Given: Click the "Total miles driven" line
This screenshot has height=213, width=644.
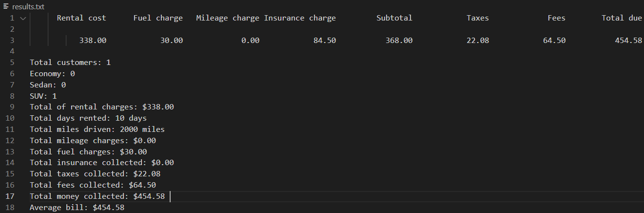Looking at the screenshot, I should (x=97, y=129).
